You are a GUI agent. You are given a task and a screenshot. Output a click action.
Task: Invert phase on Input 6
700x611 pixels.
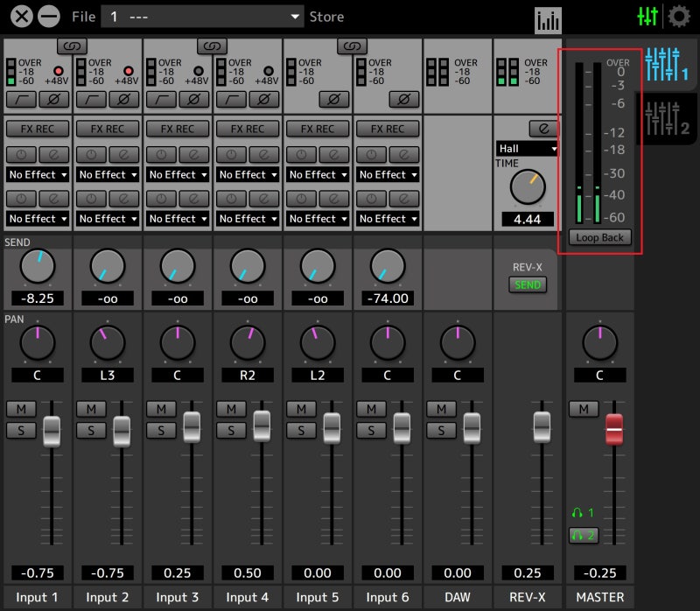pos(404,100)
